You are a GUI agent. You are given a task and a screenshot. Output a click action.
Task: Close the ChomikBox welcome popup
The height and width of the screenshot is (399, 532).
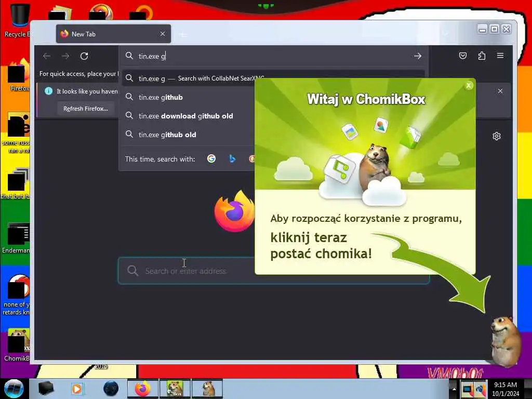[x=469, y=86]
